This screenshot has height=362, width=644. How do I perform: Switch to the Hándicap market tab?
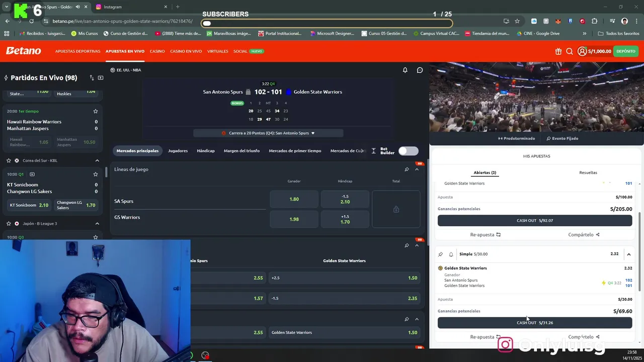[205, 151]
